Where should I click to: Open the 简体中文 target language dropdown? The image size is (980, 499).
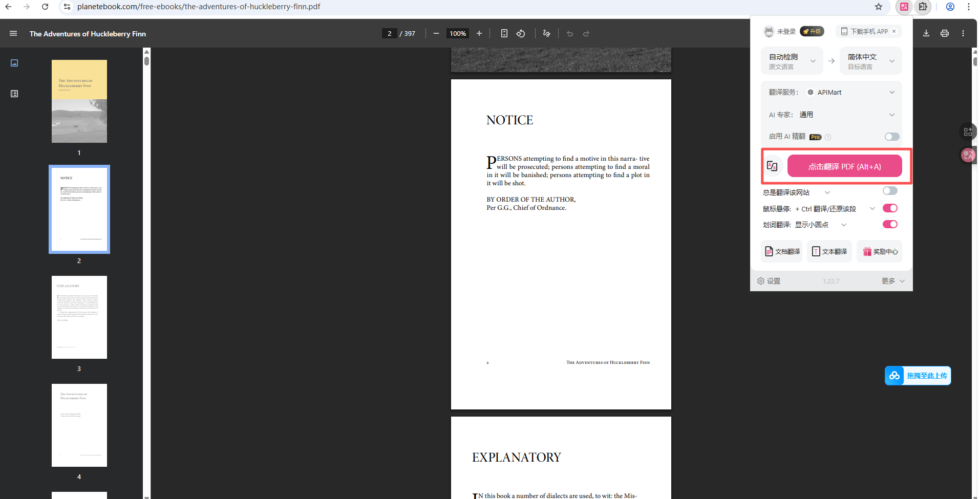click(870, 60)
